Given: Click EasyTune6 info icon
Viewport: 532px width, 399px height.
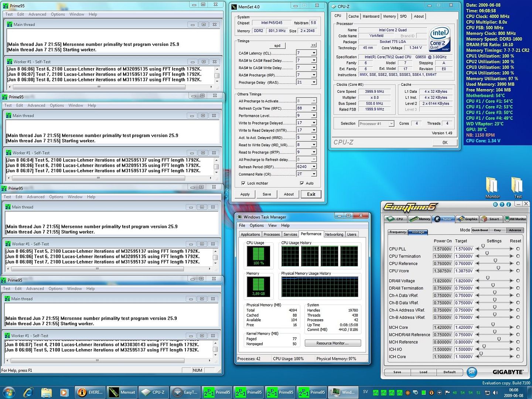Looking at the screenshot, I should [x=508, y=204].
